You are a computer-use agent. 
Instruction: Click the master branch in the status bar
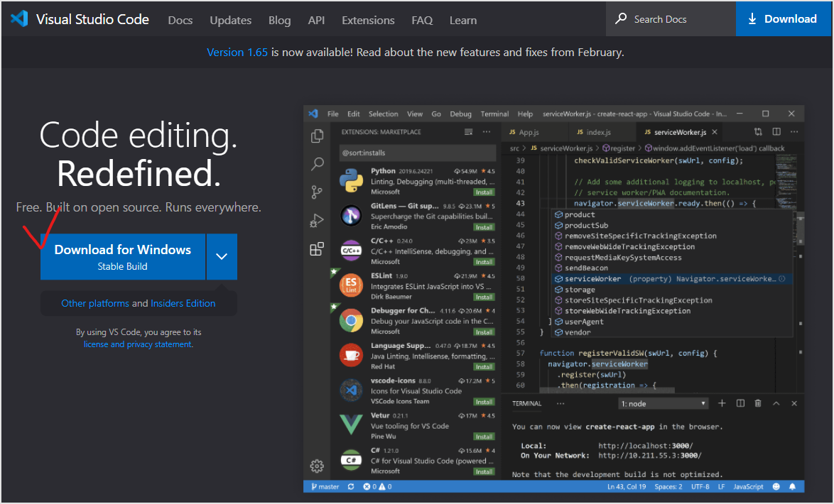click(325, 486)
